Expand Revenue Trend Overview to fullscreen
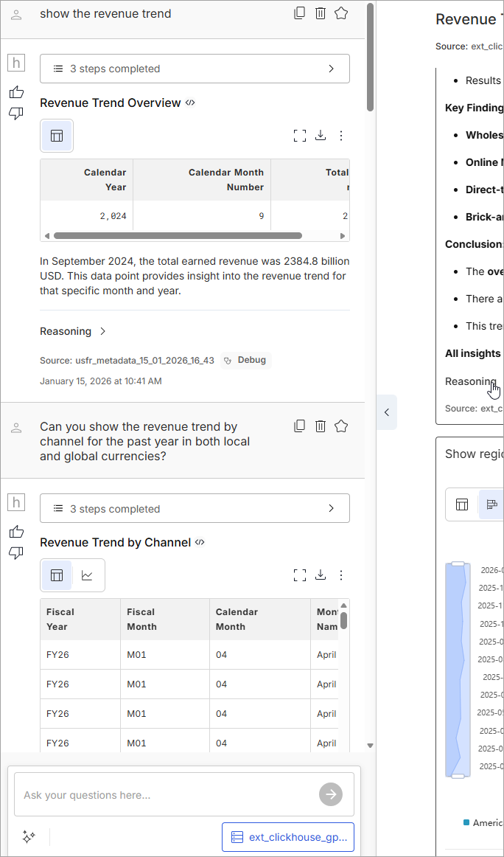504x857 pixels. [x=299, y=136]
